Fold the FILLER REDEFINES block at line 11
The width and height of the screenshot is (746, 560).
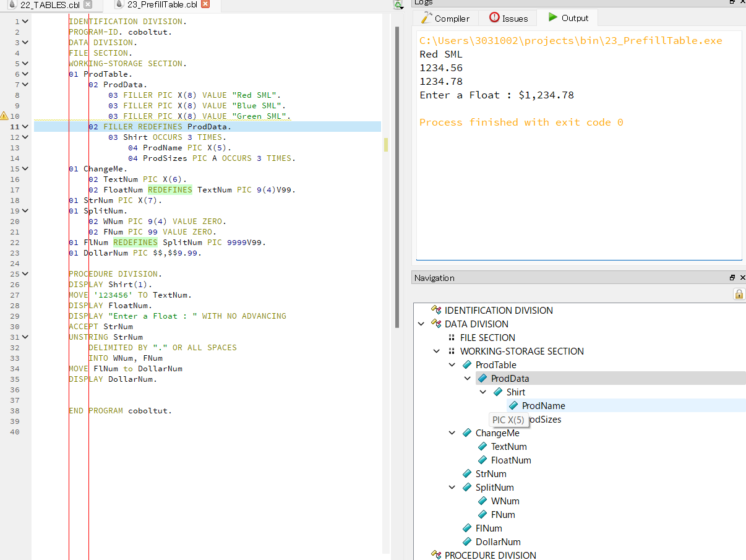(25, 126)
